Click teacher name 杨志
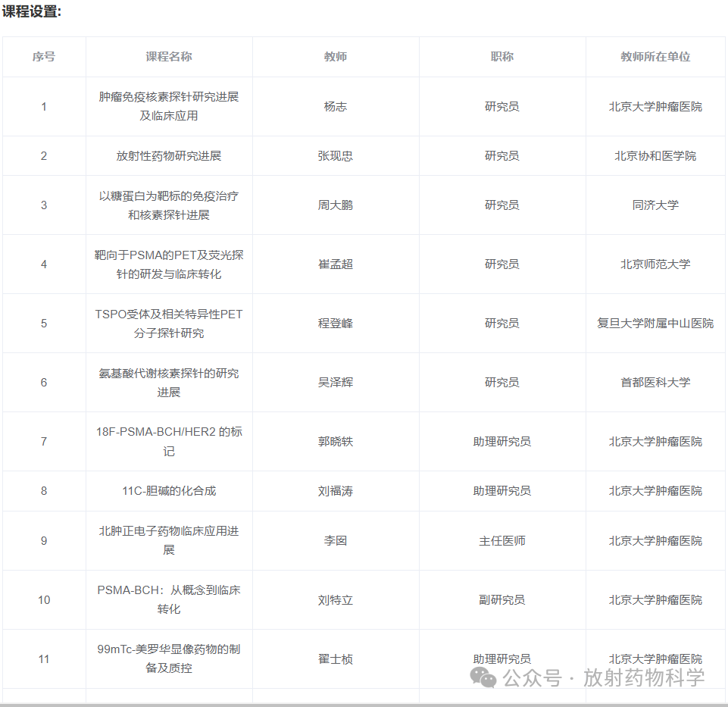 (x=336, y=106)
